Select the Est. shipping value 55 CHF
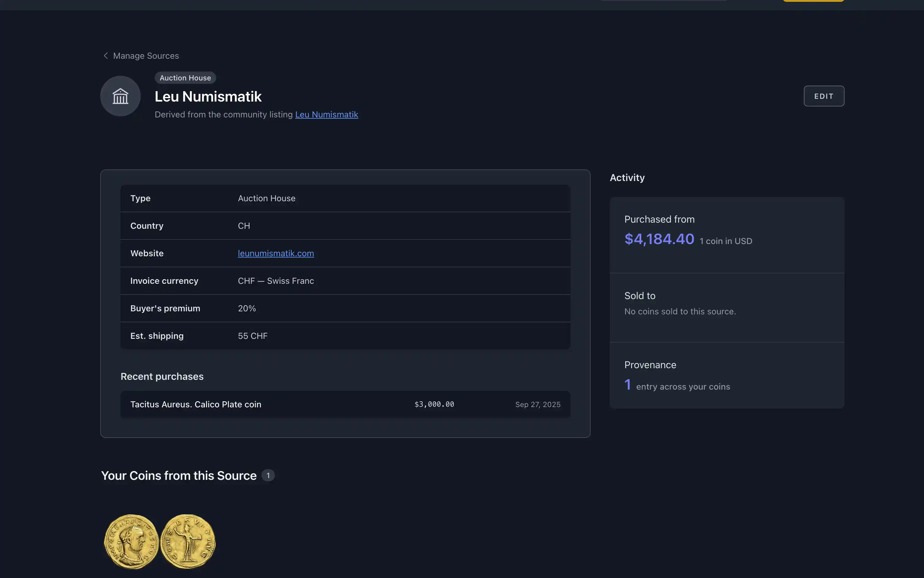The height and width of the screenshot is (578, 924). [x=253, y=336]
